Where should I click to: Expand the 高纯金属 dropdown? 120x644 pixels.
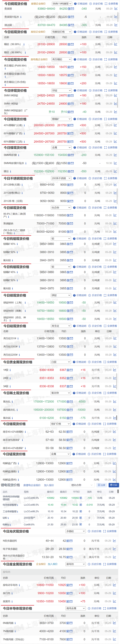point(76,608)
